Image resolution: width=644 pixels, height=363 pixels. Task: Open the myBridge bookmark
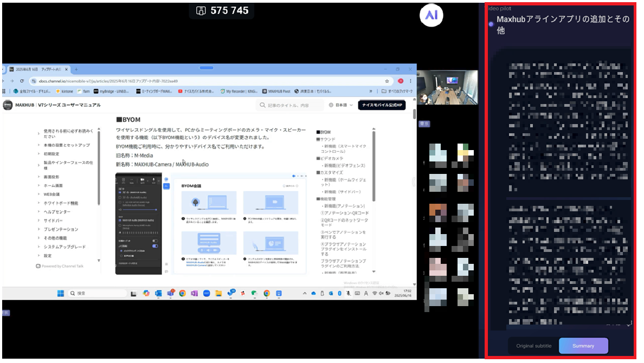(x=111, y=91)
